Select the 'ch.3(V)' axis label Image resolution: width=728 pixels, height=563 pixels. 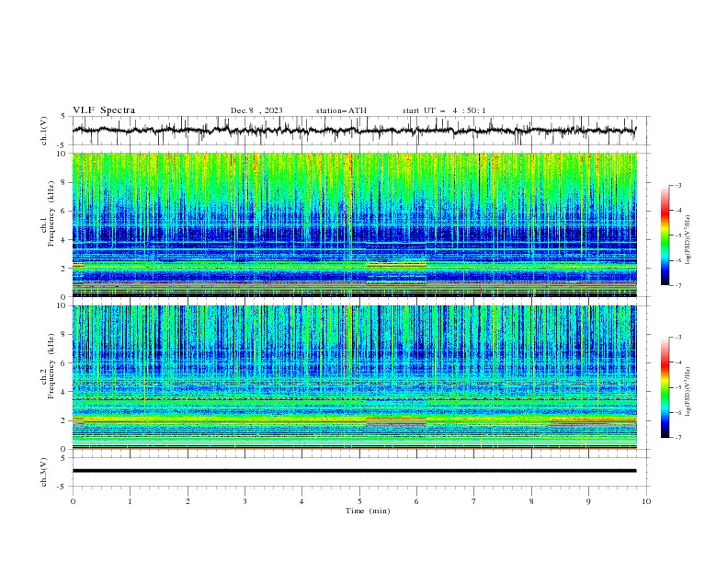pos(44,472)
